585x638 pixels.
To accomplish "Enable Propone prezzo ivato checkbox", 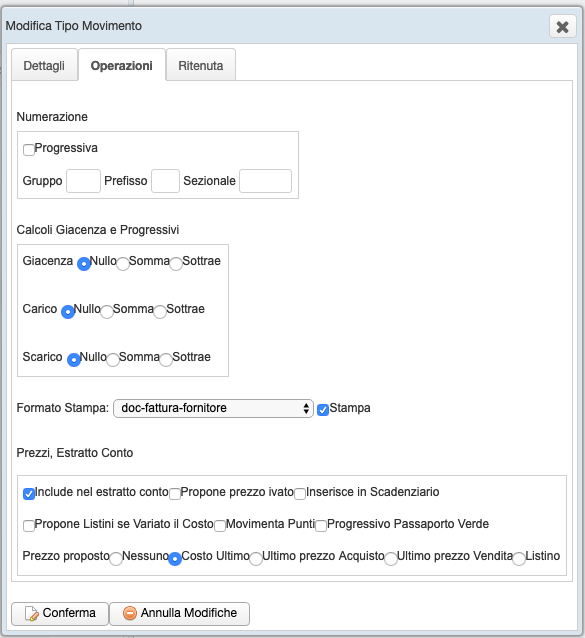I will [175, 494].
